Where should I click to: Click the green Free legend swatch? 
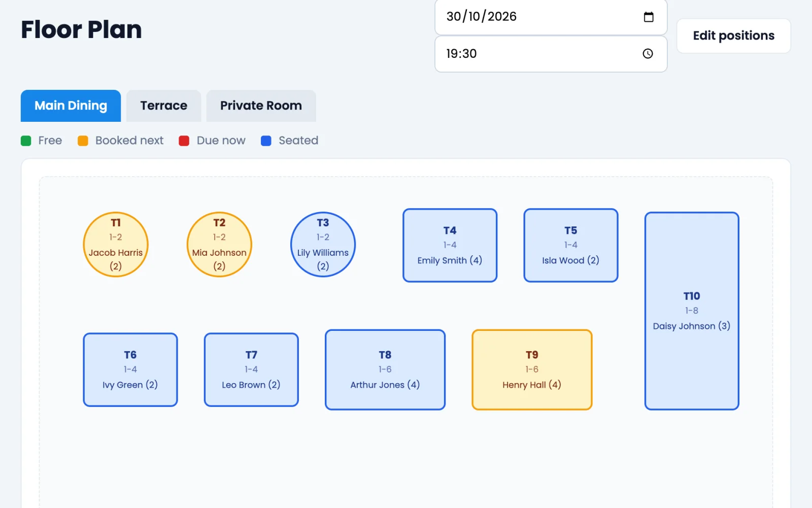click(26, 141)
